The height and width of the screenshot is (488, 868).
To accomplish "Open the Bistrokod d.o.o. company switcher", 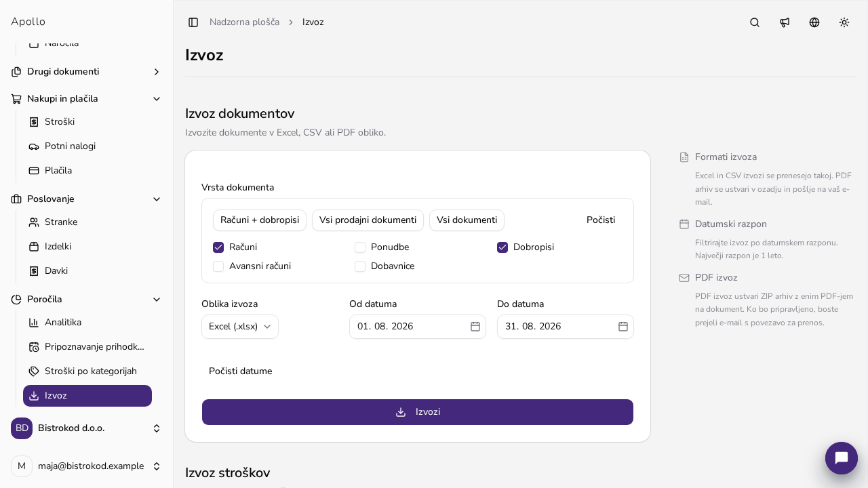I will 87,428.
